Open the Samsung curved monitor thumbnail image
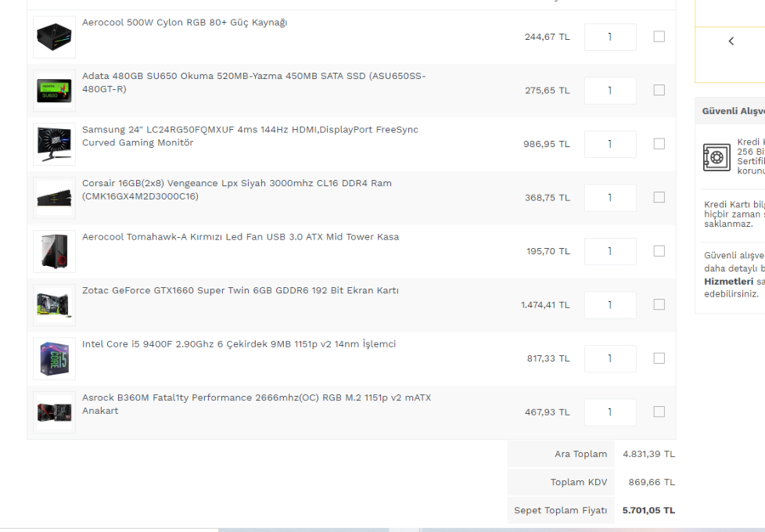Image resolution: width=765 pixels, height=532 pixels. [54, 144]
